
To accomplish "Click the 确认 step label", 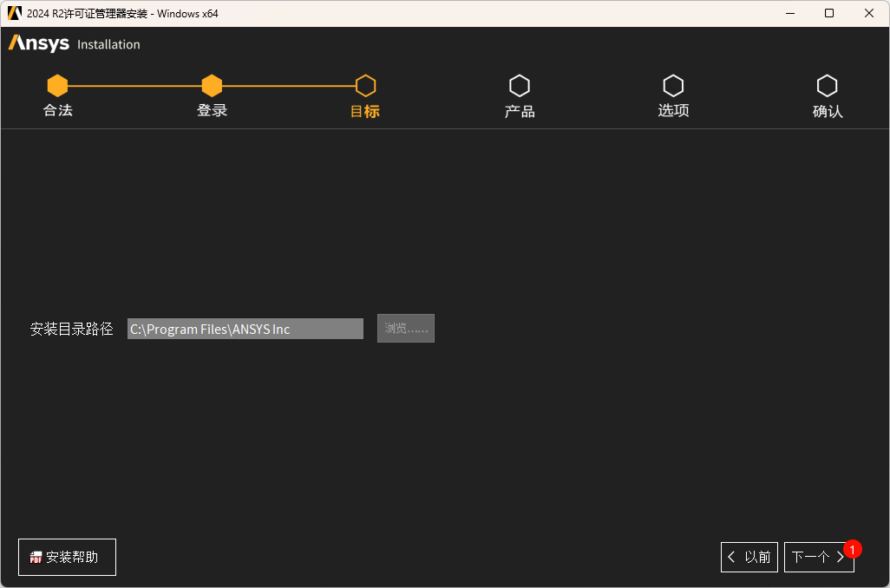I will pyautogui.click(x=828, y=111).
